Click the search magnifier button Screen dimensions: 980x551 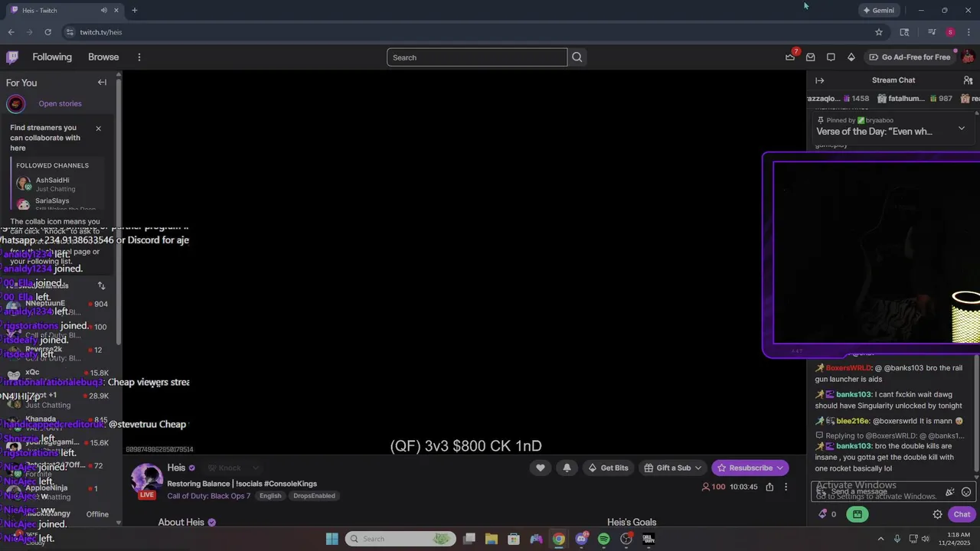coord(577,57)
